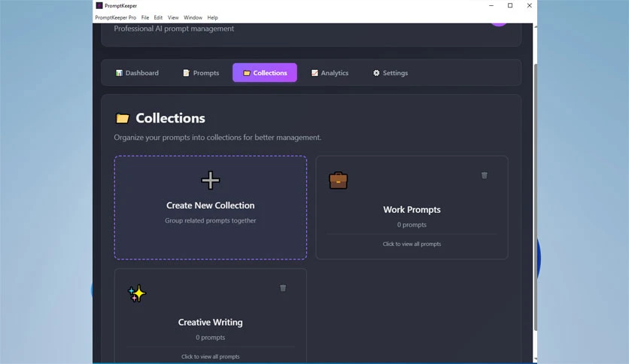
Task: Click the sparkles icon on Creative Writing
Action: (x=137, y=293)
